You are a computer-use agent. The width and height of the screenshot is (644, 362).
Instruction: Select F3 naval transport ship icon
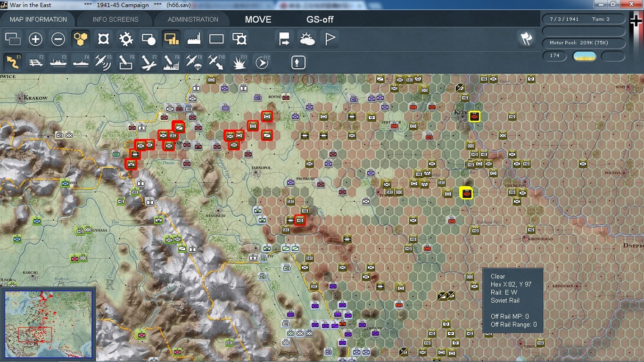pos(58,62)
